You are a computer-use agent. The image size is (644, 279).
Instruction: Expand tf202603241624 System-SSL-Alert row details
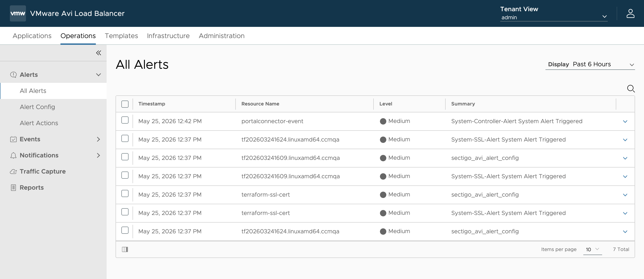tap(625, 140)
